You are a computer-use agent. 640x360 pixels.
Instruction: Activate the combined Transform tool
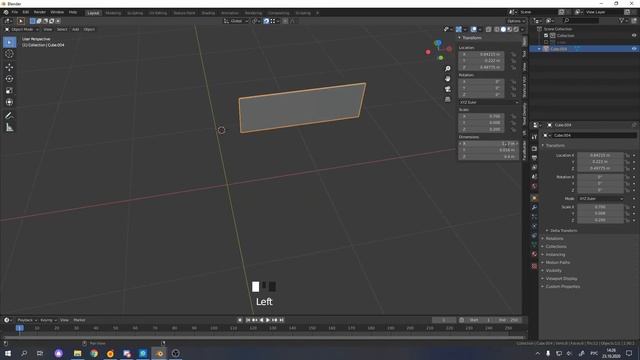click(9, 102)
